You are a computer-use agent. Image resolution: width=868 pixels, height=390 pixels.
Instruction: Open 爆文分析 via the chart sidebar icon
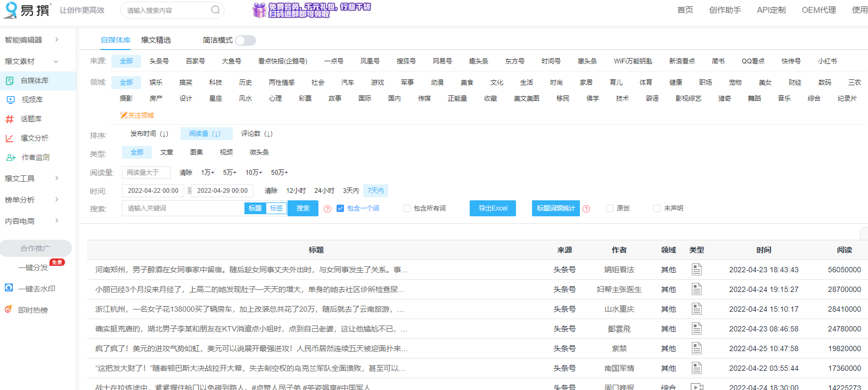click(x=10, y=138)
